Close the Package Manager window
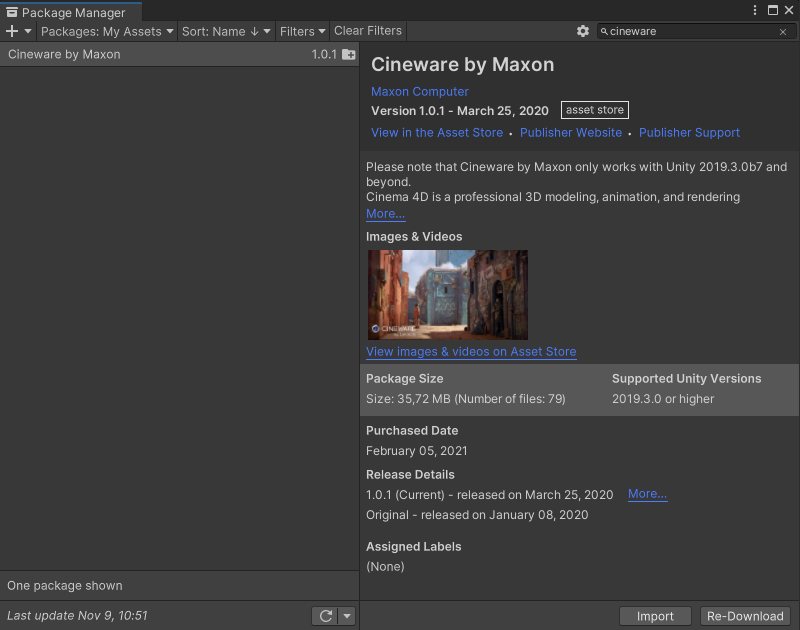 [789, 10]
